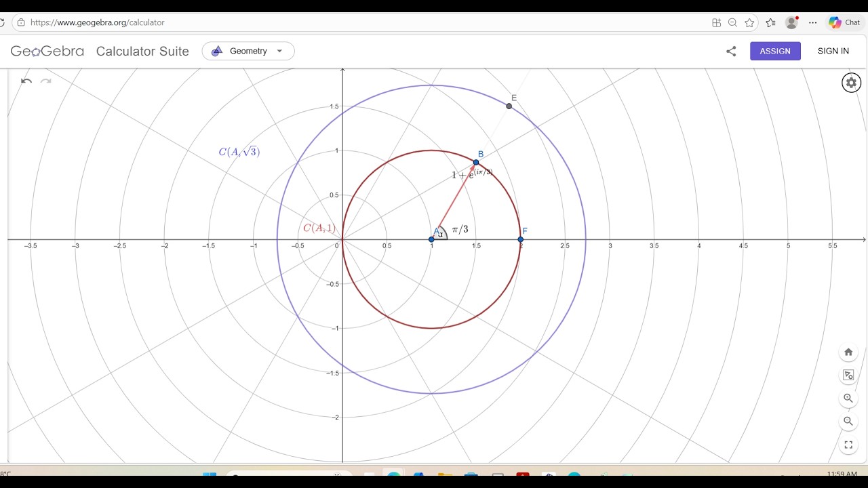Click the angle marker at point A
Viewport: 868px width, 488px height.
pos(441,233)
